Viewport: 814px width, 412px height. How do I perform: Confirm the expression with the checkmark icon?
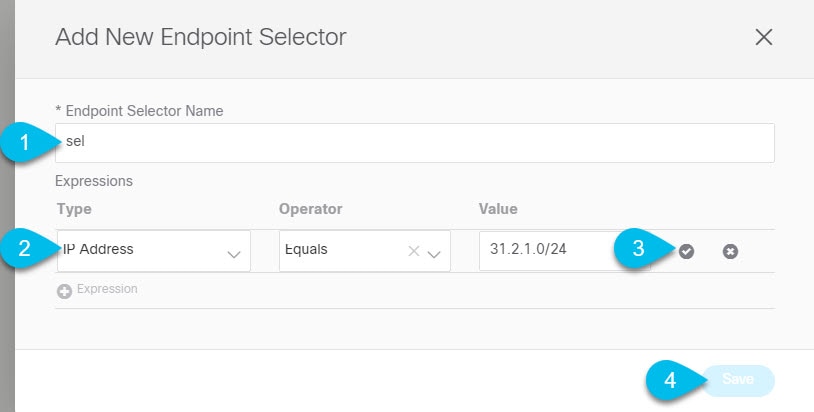coord(686,252)
